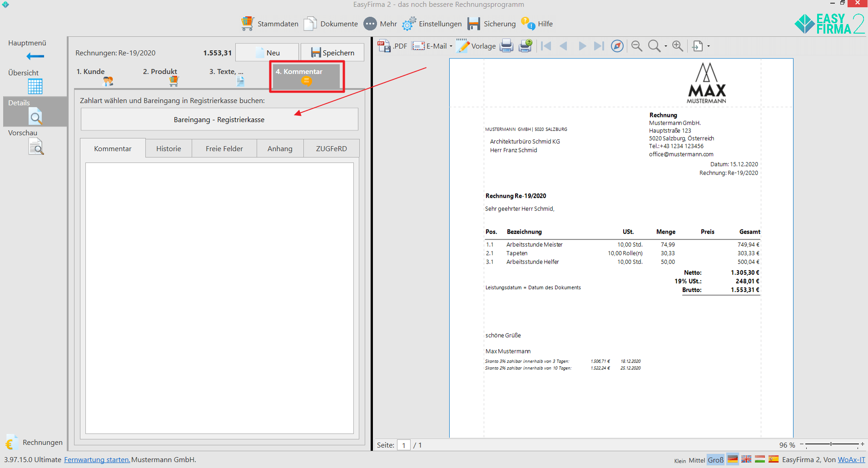The image size is (868, 468).
Task: Open the ZUGFeRD tab
Action: click(331, 149)
